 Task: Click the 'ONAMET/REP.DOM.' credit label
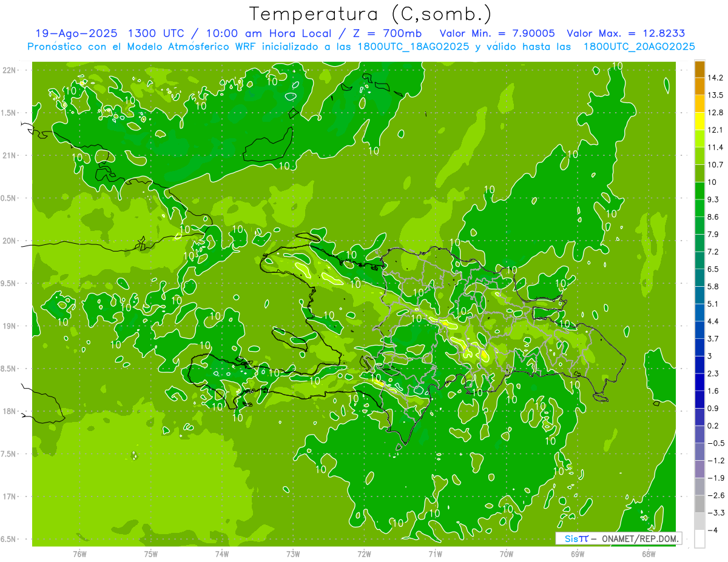[x=641, y=538]
